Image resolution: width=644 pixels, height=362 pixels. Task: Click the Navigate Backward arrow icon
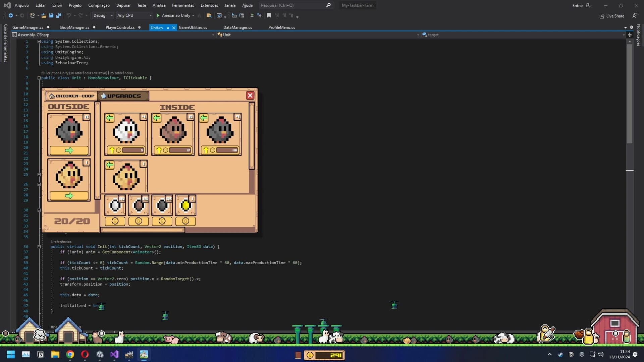11,15
